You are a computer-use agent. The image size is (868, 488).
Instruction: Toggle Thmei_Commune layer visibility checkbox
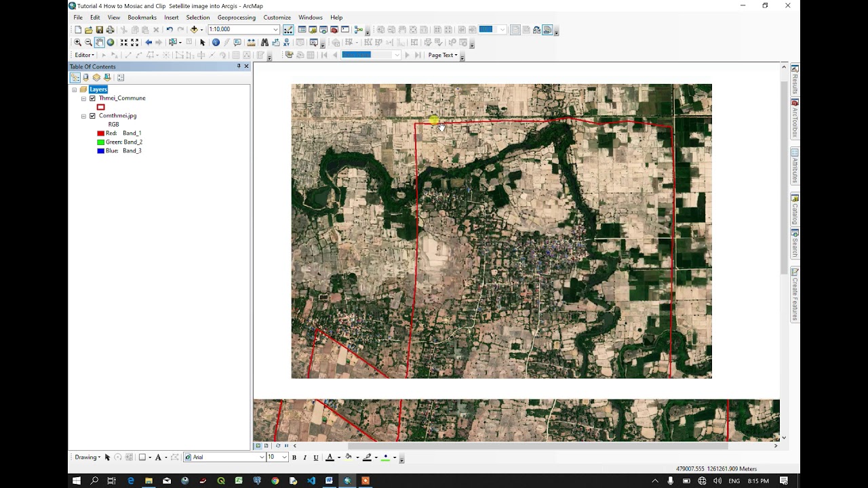click(93, 98)
